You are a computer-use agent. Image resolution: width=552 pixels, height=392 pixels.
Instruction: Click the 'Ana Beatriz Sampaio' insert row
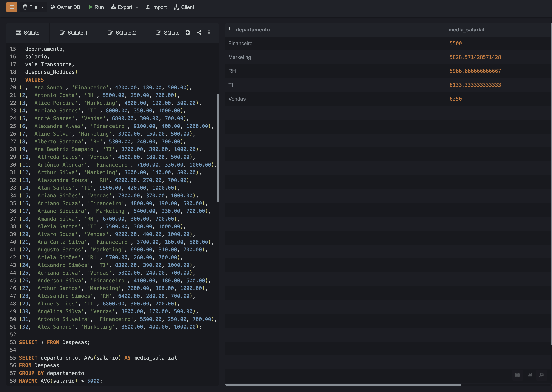coord(110,149)
